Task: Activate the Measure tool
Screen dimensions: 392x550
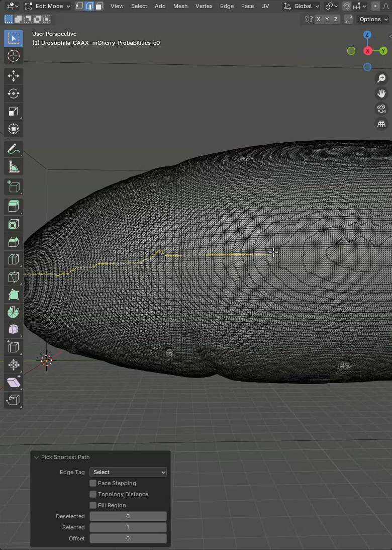Action: click(x=14, y=166)
